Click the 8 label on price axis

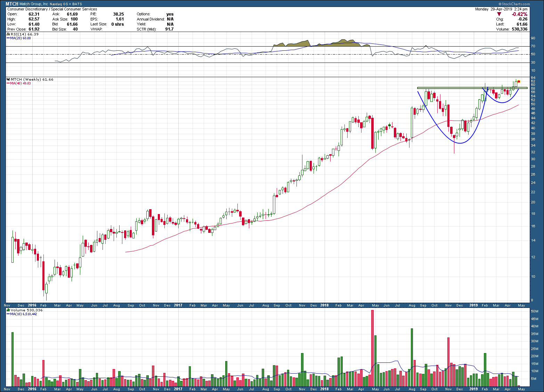click(x=532, y=300)
